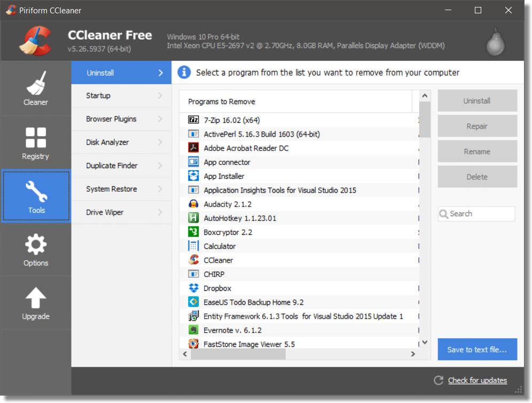Screen dimensions: 532x403
Task: Click the vertical scrollbar down arrow
Action: pos(425,342)
